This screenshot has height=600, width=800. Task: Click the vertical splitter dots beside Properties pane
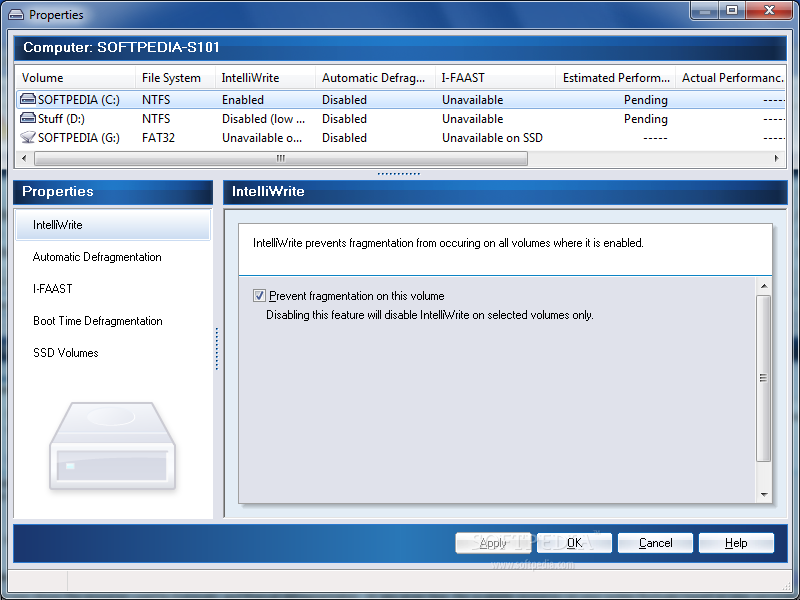217,348
